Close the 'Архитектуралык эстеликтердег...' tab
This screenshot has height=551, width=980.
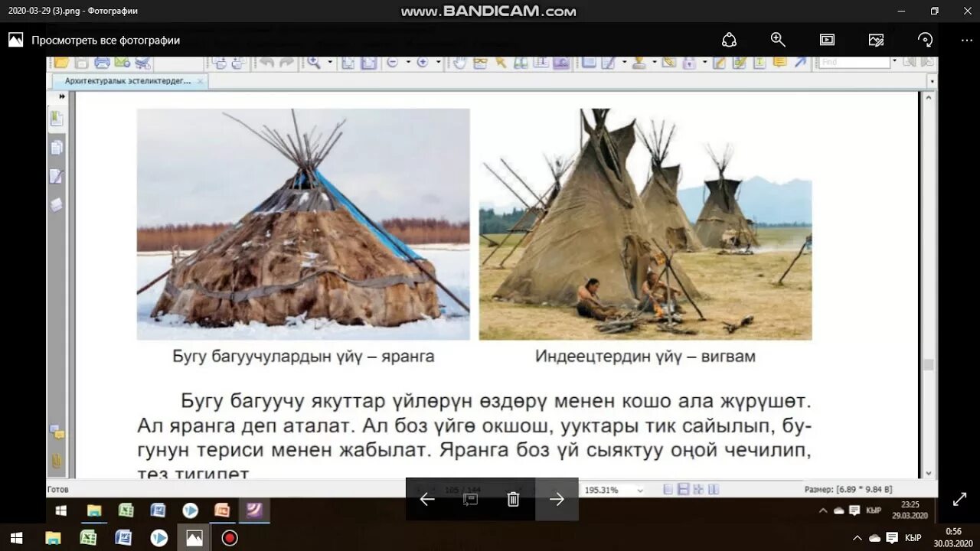tap(200, 81)
